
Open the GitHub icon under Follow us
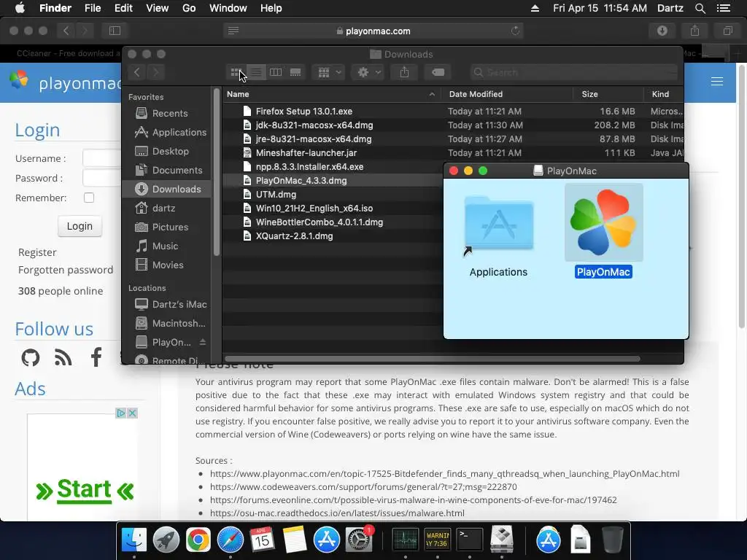tap(31, 357)
